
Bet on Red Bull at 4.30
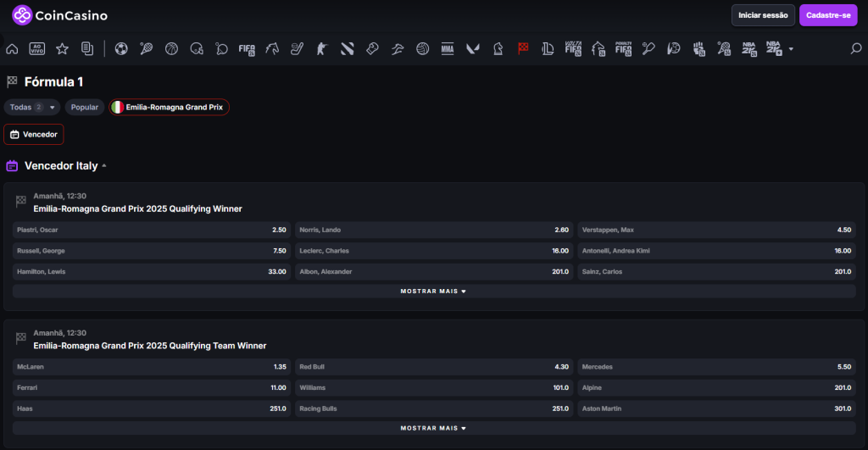(x=434, y=367)
